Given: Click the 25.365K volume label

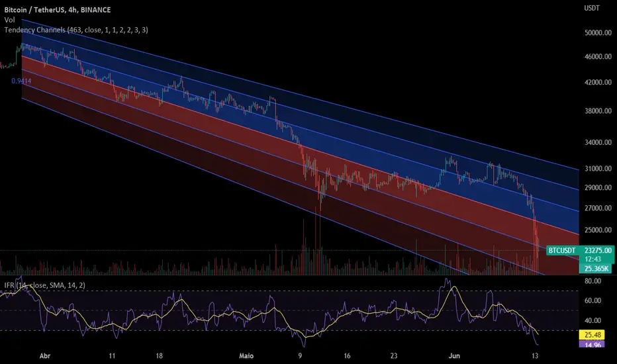Looking at the screenshot, I should pos(596,269).
